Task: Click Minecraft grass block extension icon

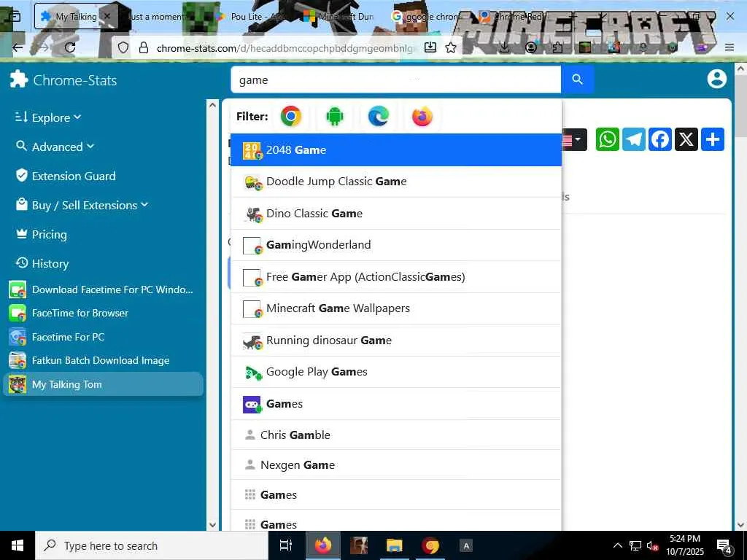Action: (x=585, y=47)
